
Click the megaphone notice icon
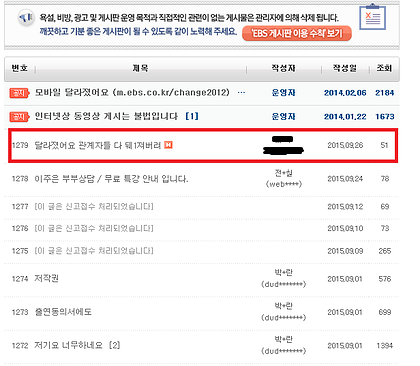[26, 17]
